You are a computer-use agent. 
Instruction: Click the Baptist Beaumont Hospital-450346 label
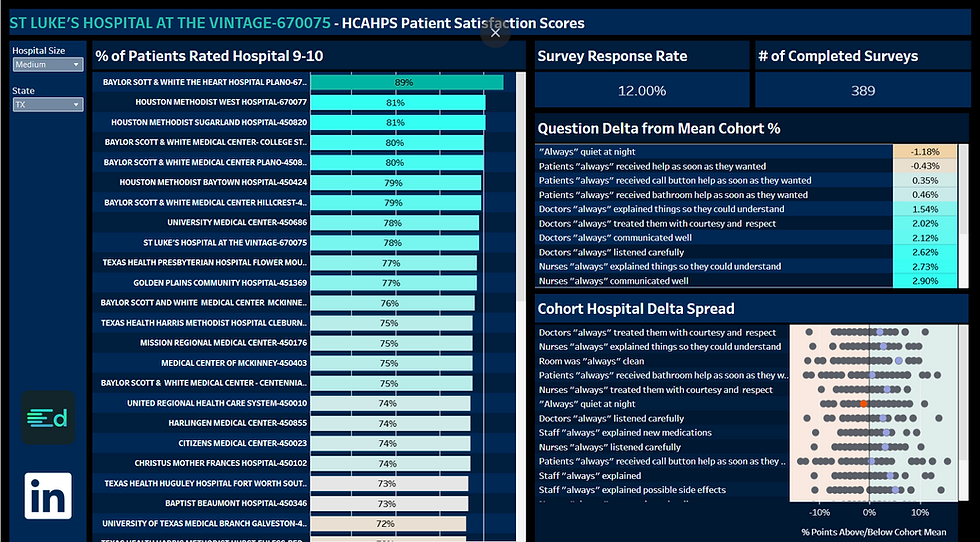coord(236,503)
